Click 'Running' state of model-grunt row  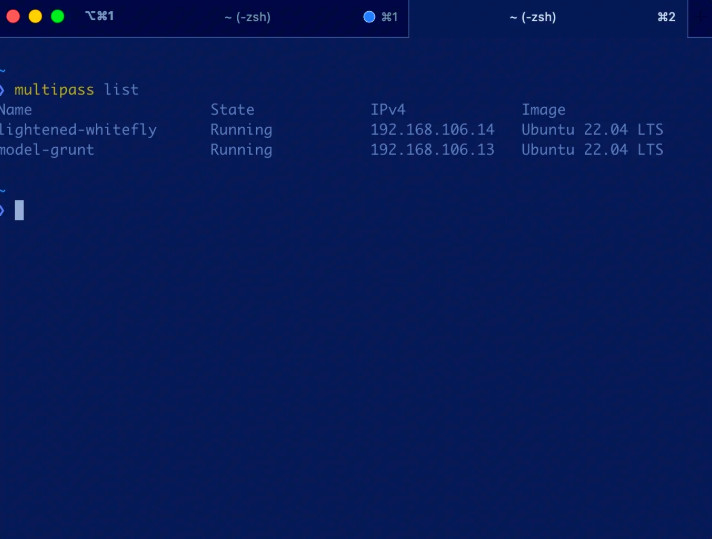click(x=241, y=150)
